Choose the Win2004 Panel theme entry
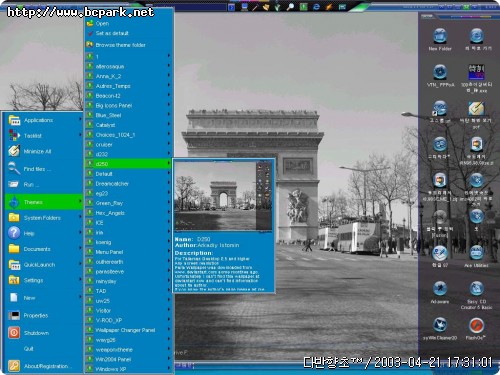Screen dimensions: 500x375 (x=128, y=359)
